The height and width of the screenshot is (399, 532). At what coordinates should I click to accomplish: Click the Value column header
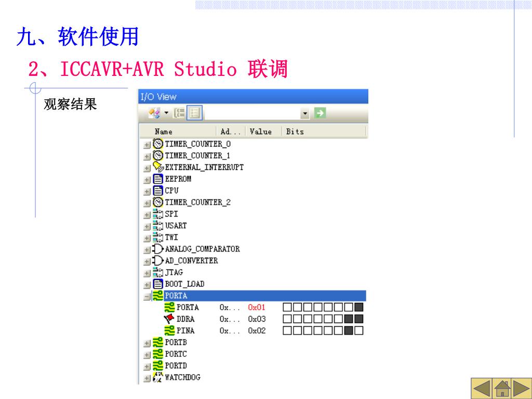(x=263, y=131)
